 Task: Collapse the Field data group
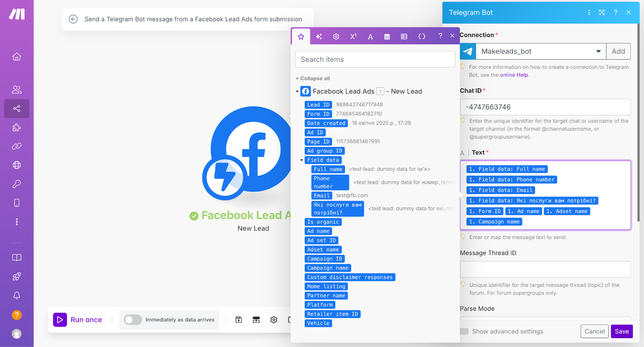pyautogui.click(x=301, y=160)
